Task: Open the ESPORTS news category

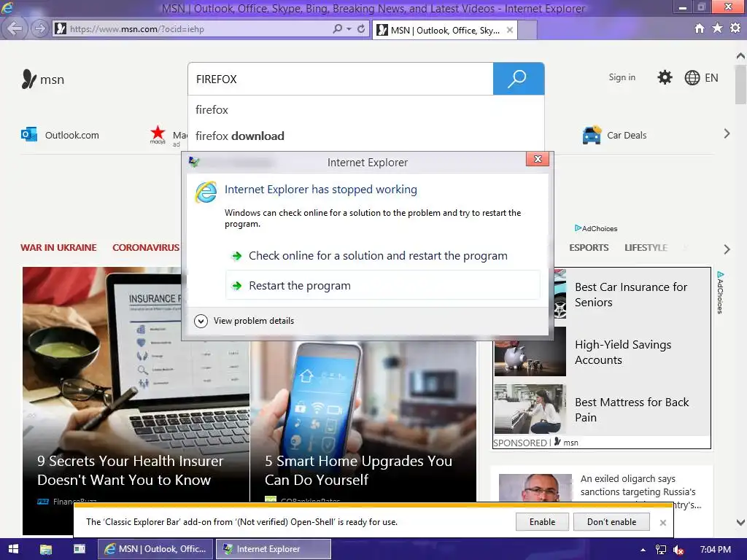Action: click(589, 248)
